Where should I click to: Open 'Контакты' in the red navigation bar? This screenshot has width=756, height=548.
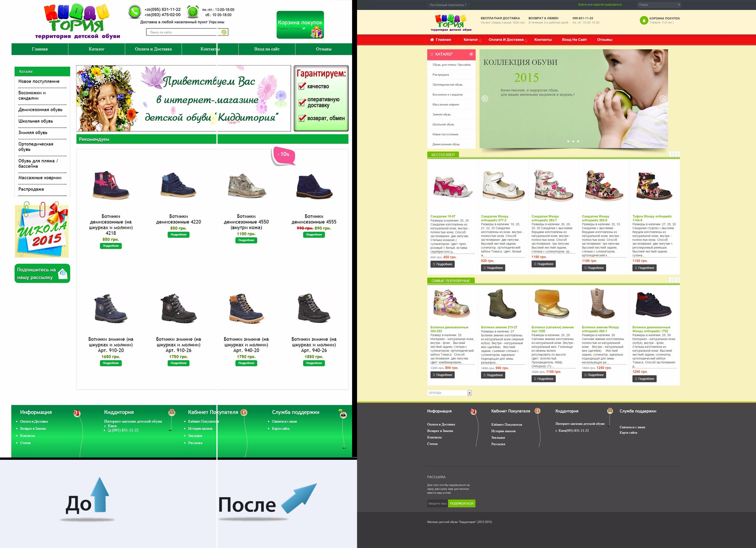coord(543,40)
